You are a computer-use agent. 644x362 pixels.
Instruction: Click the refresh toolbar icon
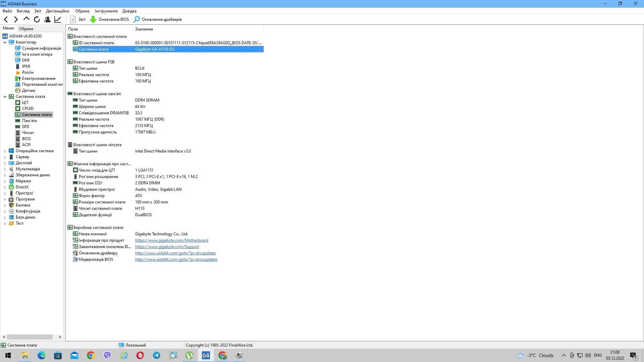[37, 19]
